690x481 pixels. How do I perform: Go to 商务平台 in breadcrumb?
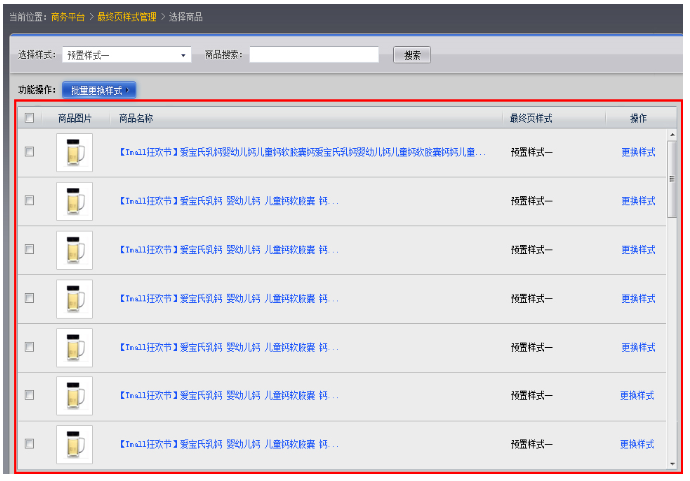point(69,17)
